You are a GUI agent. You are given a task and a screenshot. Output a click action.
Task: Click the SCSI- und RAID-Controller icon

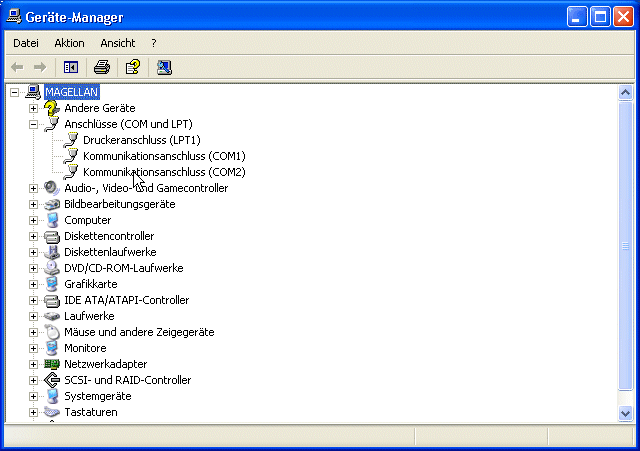52,380
